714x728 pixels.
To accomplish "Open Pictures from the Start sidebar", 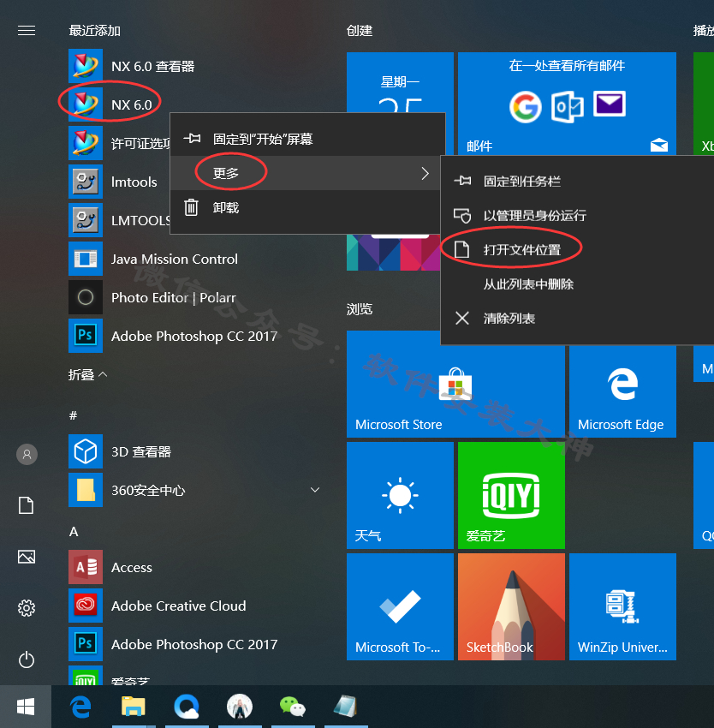I will coord(27,557).
